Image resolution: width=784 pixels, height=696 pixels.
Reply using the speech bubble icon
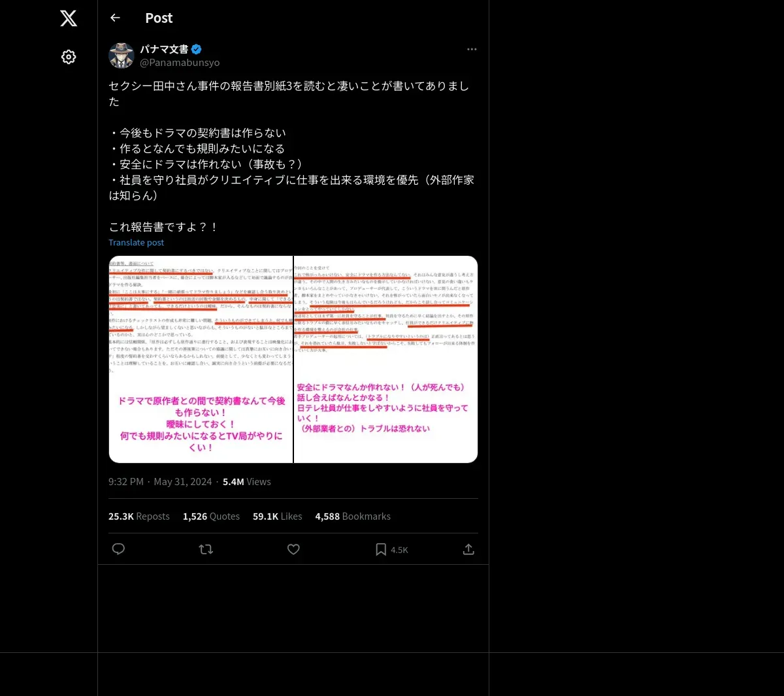coord(118,549)
